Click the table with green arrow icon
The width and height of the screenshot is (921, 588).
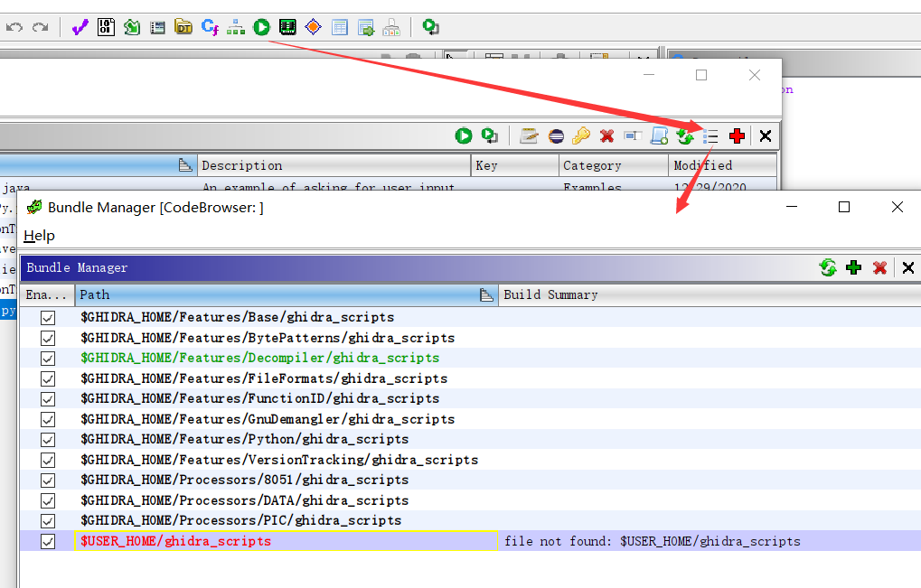[x=366, y=27]
